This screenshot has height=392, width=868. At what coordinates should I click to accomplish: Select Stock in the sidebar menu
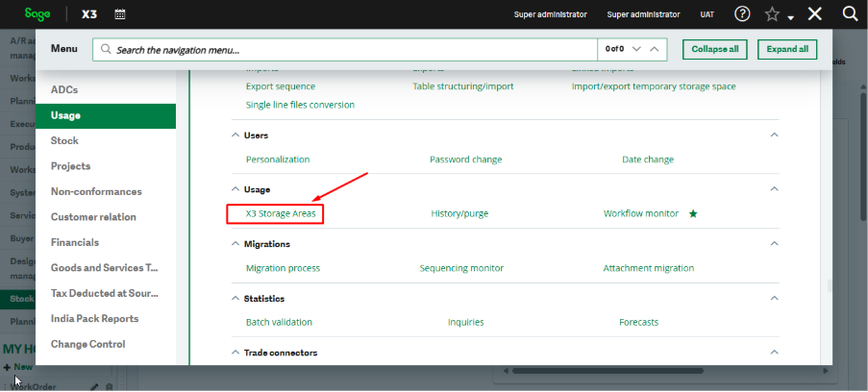pyautogui.click(x=64, y=141)
